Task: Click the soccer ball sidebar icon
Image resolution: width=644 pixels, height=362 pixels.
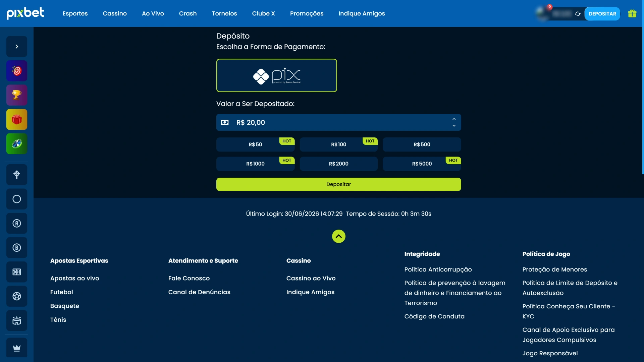Action: point(17,296)
